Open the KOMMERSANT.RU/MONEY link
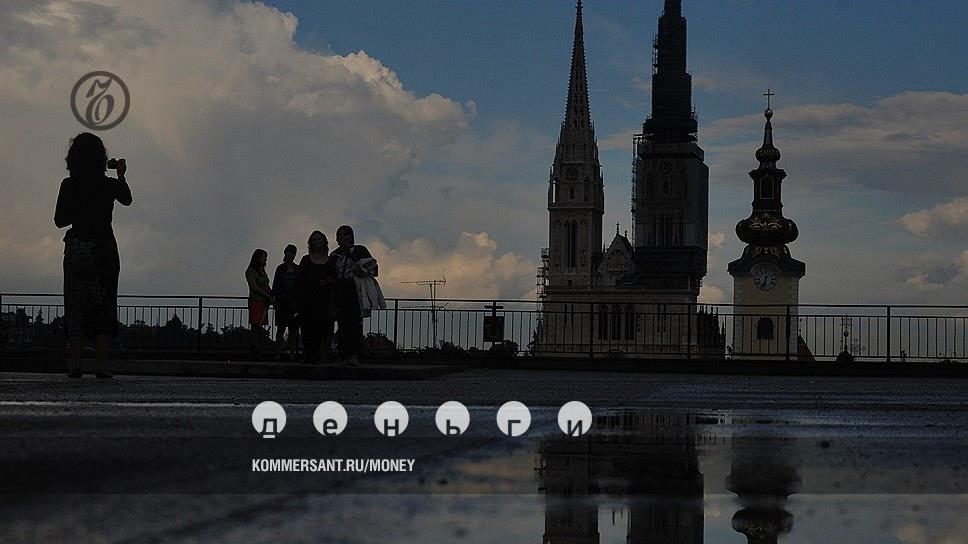 tap(333, 465)
